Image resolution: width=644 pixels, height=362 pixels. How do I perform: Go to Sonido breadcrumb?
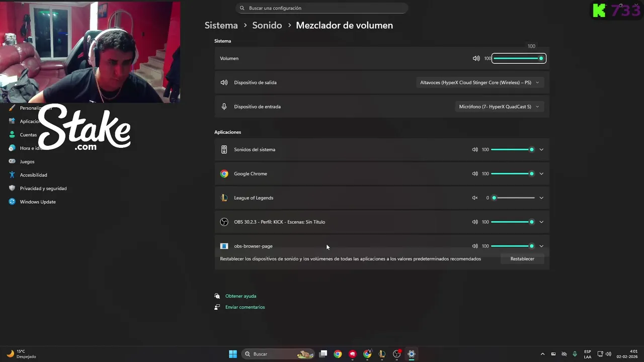point(267,25)
